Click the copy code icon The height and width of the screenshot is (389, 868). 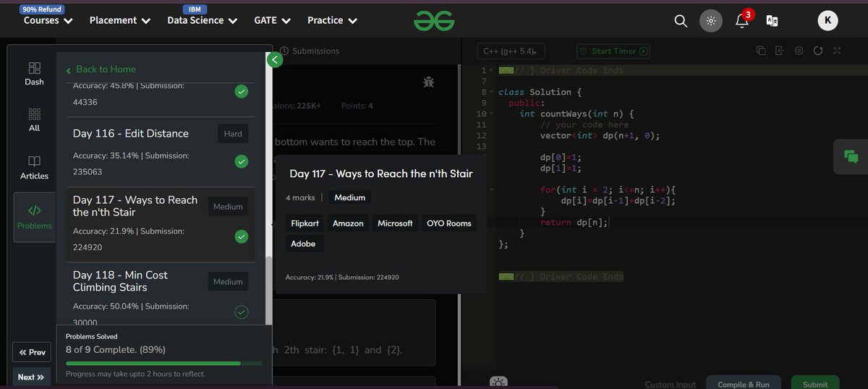[x=761, y=51]
